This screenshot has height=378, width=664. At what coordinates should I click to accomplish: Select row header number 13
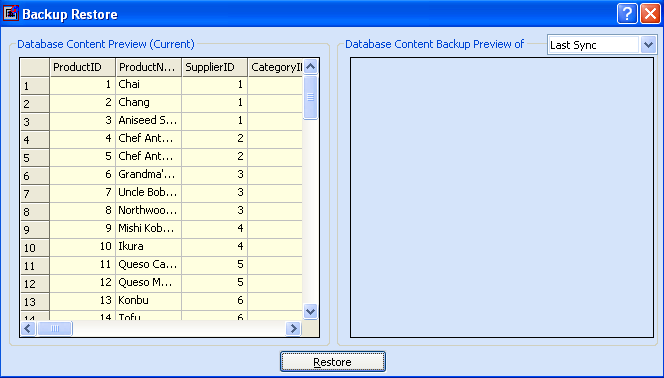pyautogui.click(x=35, y=301)
